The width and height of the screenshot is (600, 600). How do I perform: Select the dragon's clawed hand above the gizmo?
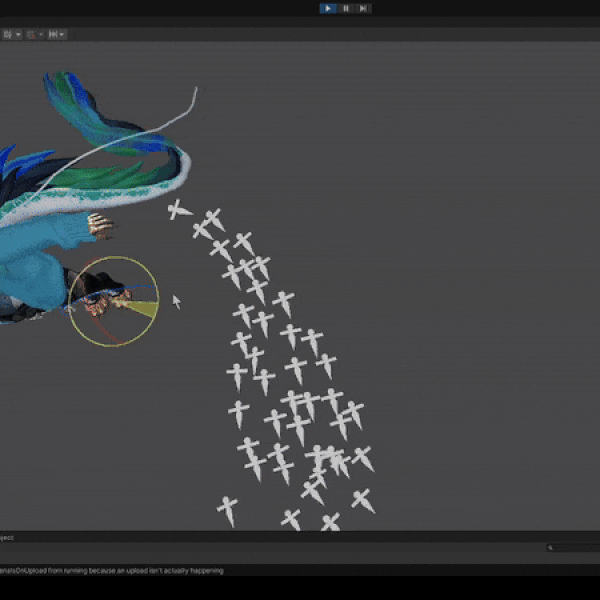[100, 226]
